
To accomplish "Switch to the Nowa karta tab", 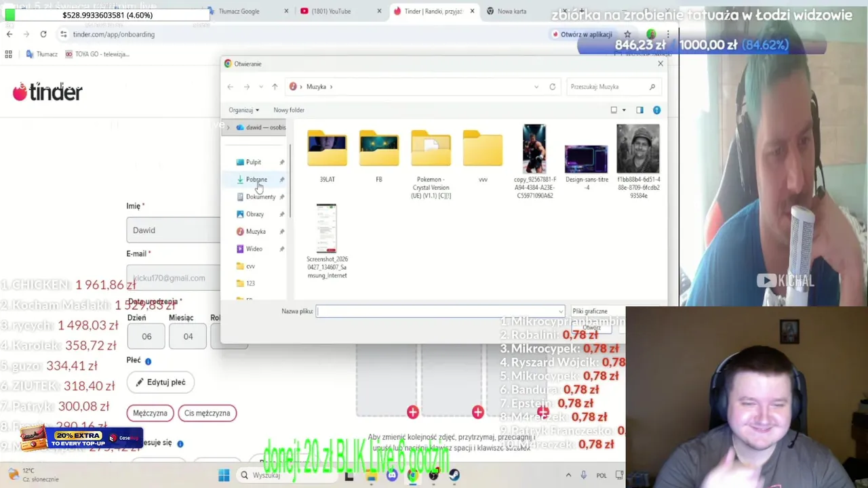I will [x=511, y=11].
